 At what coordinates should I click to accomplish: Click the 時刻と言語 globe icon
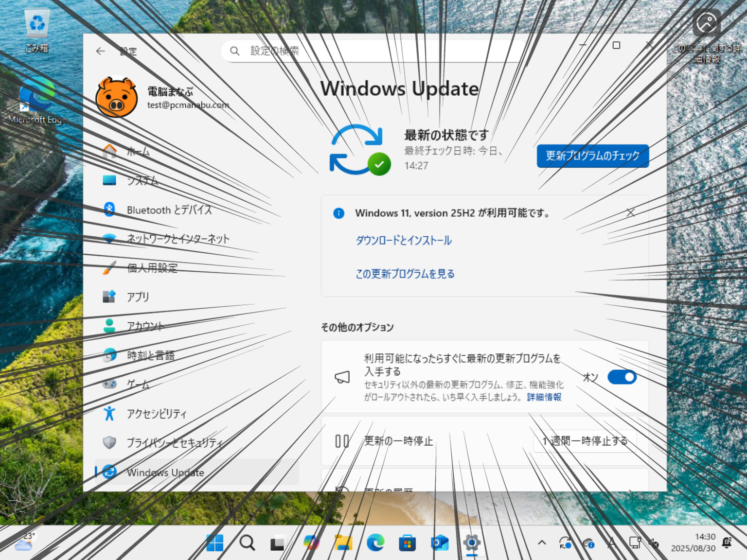tap(109, 355)
